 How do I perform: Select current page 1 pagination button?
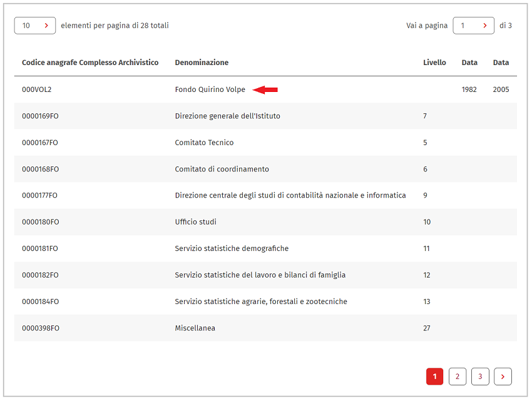coord(434,377)
